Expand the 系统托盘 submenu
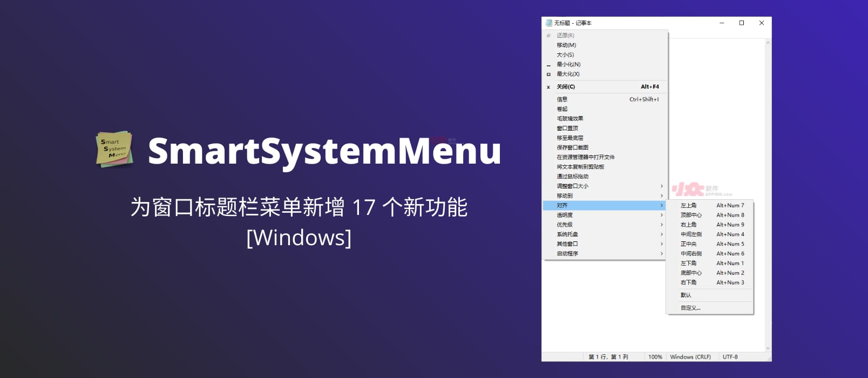The width and height of the screenshot is (868, 378). [x=605, y=234]
